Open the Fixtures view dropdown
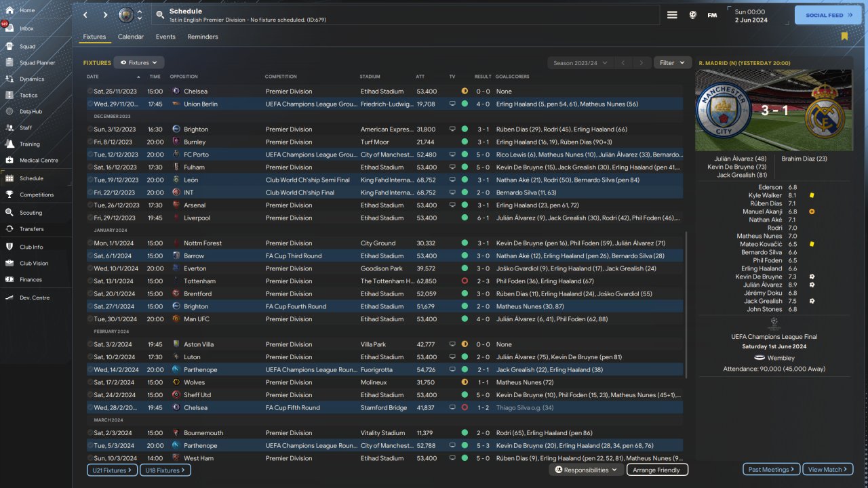Image resolution: width=868 pixels, height=488 pixels. coord(139,62)
